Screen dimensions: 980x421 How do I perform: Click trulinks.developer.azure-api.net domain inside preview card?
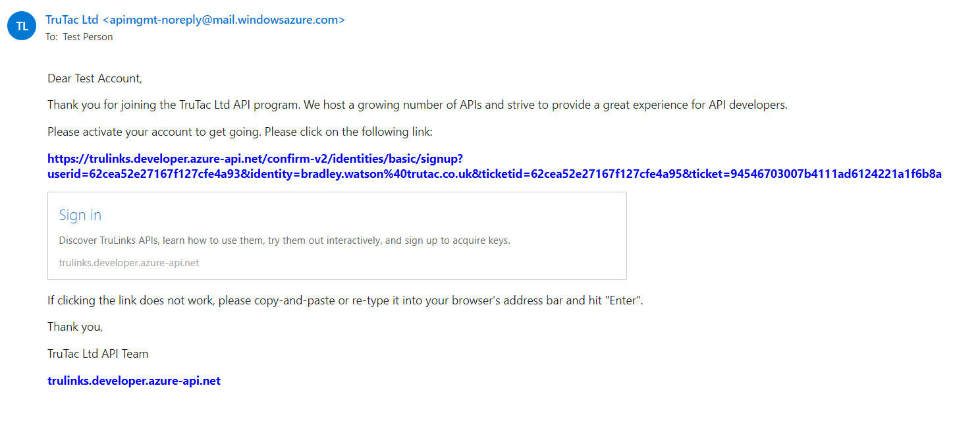tap(129, 263)
